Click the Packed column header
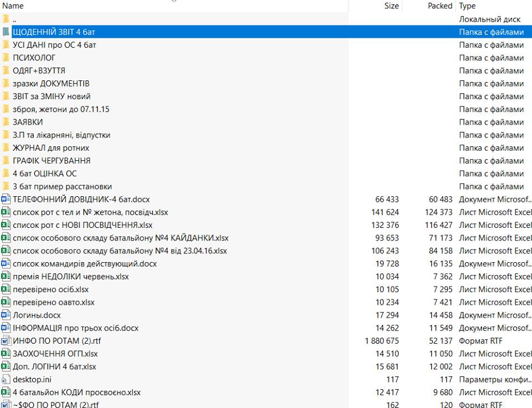The height and width of the screenshot is (408, 532). pyautogui.click(x=439, y=6)
